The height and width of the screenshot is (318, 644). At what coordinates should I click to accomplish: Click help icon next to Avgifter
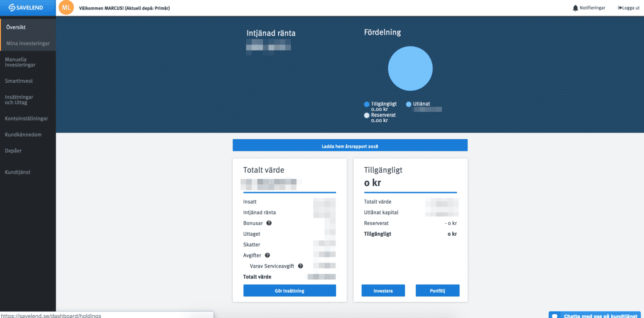pos(267,255)
